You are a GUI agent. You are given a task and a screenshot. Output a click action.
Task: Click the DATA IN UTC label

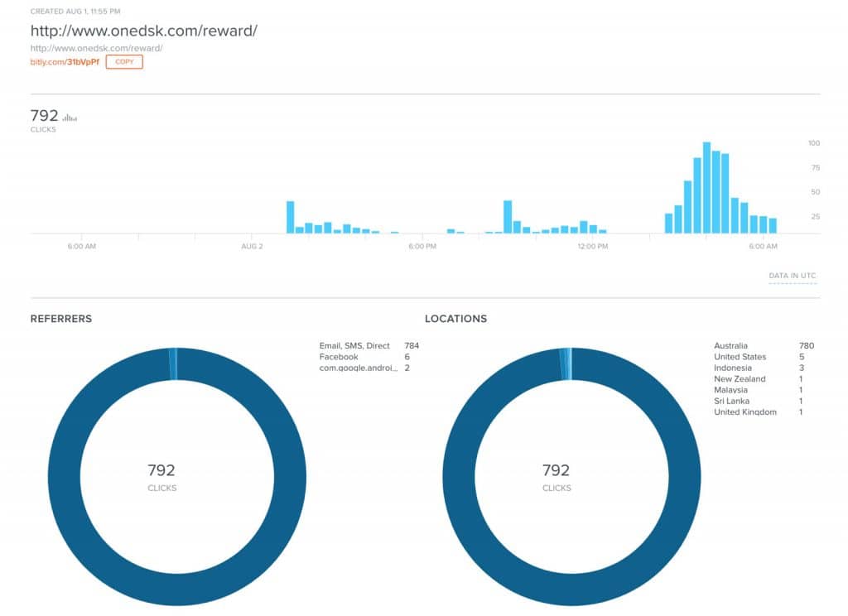click(793, 277)
